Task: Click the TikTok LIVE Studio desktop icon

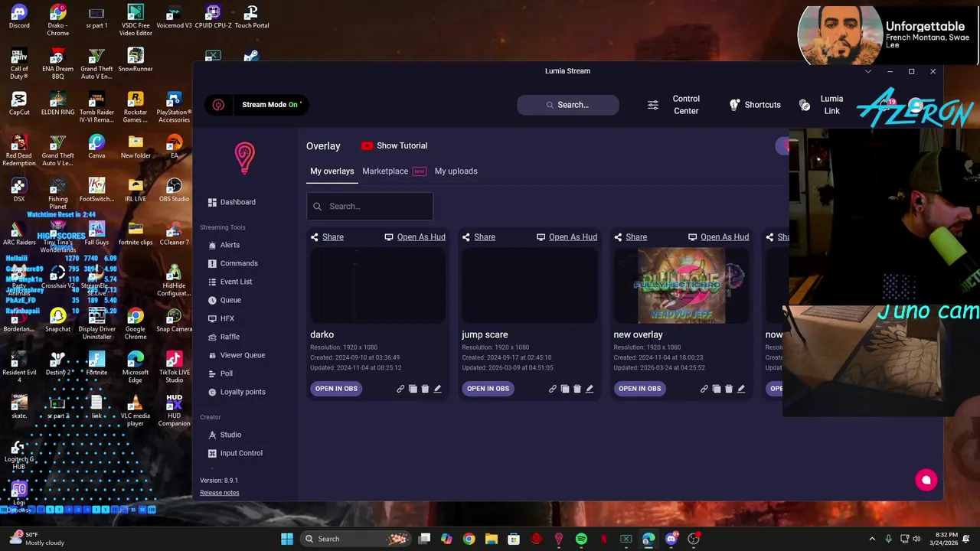Action: [x=174, y=367]
